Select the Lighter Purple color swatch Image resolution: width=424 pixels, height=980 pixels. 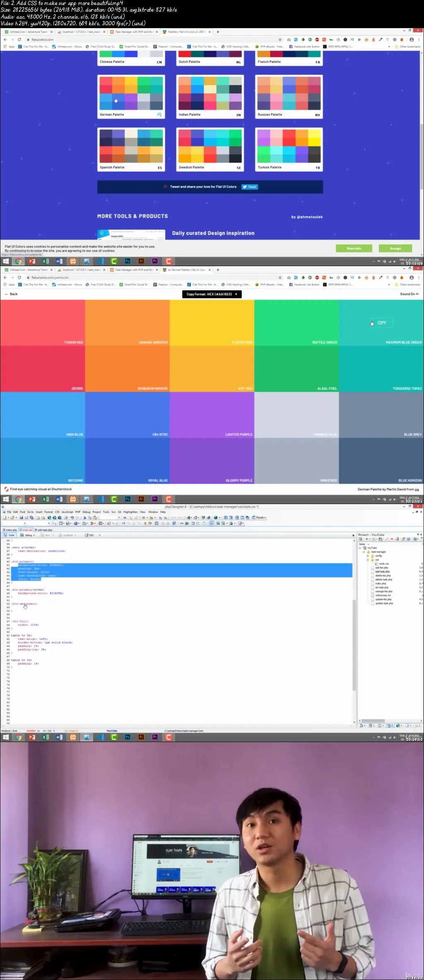212,415
